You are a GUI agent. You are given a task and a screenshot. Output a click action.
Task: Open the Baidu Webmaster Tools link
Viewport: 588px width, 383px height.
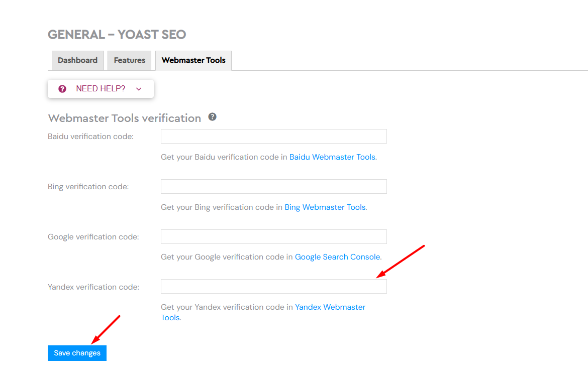coord(332,157)
